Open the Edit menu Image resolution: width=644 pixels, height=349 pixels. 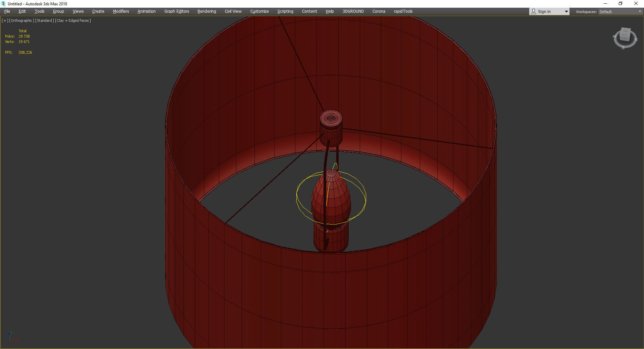22,11
